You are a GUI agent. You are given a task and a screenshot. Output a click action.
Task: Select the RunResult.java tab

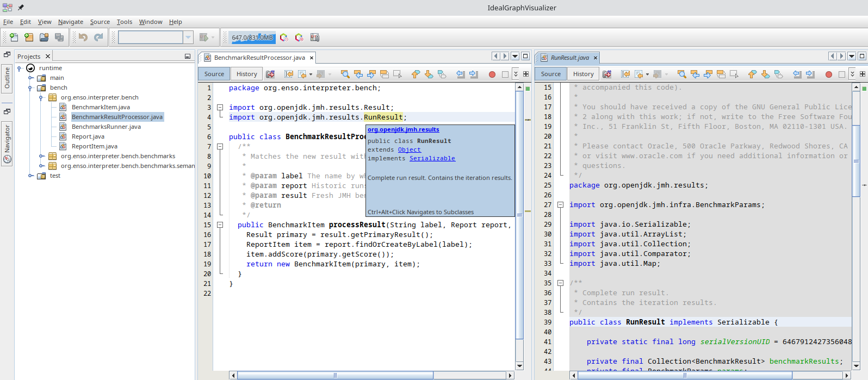570,58
